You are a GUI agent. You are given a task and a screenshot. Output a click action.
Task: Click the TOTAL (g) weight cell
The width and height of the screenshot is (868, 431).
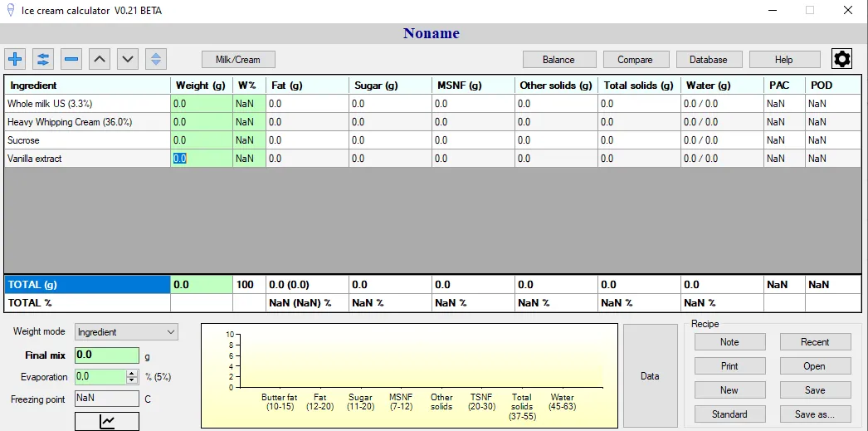(202, 285)
